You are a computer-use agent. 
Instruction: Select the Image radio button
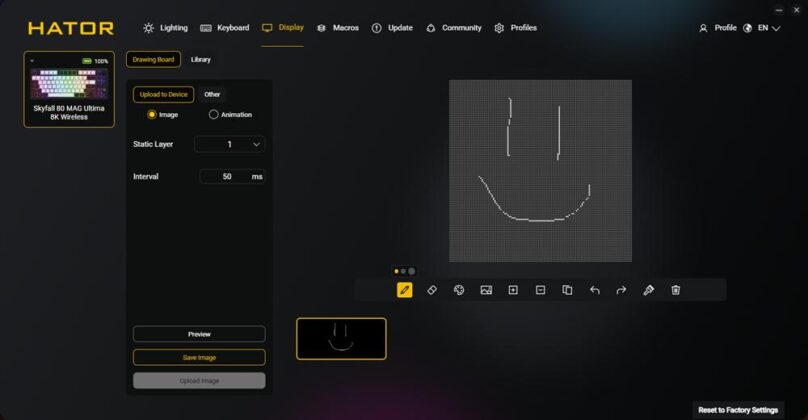click(152, 114)
